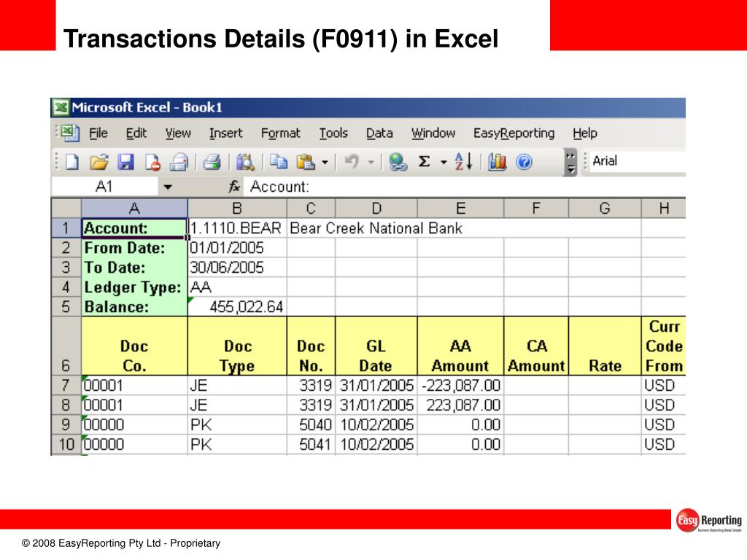This screenshot has width=747, height=560.
Task: Click the PK doc type in row 9
Action: click(x=237, y=425)
